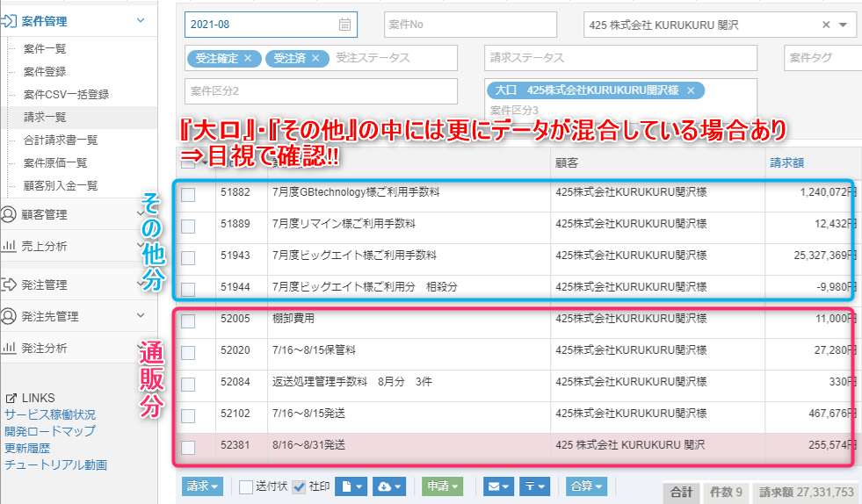Check the row 51944 checkbox
Image resolution: width=862 pixels, height=504 pixels.
click(188, 290)
